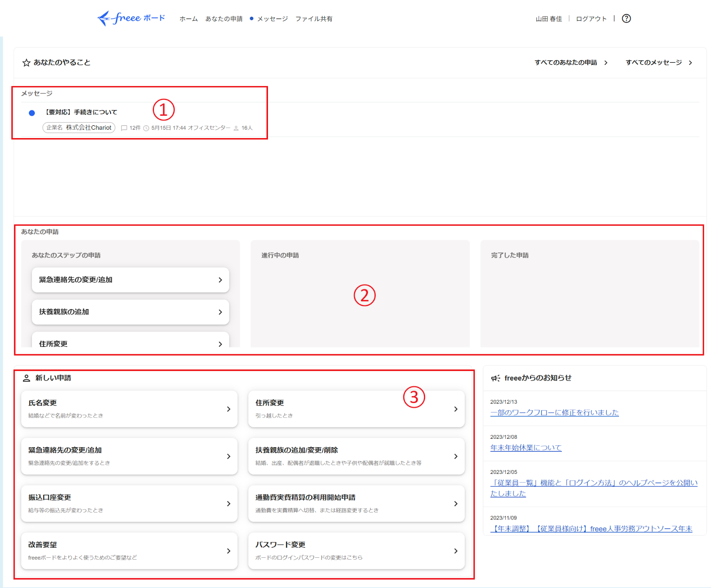
Task: Click the blue unread dot on 手続きについて
Action: coord(32,113)
